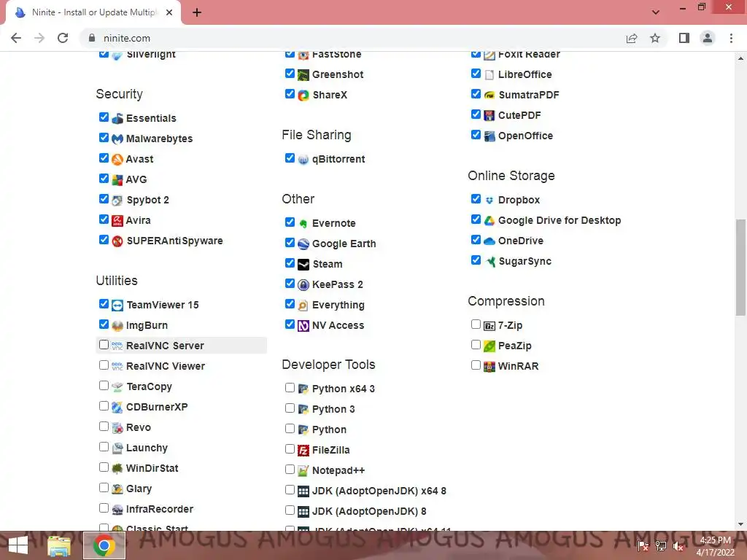This screenshot has width=747, height=560.
Task: Click the Avast orange icon
Action: (117, 159)
